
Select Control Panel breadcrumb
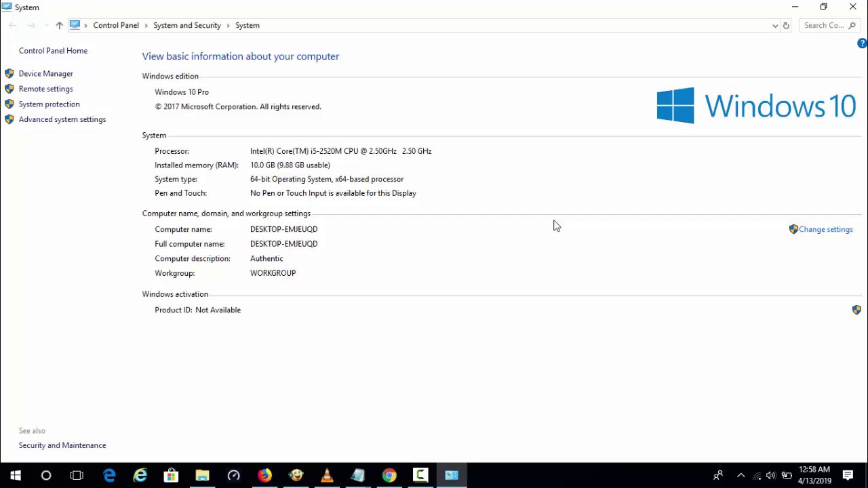click(116, 25)
